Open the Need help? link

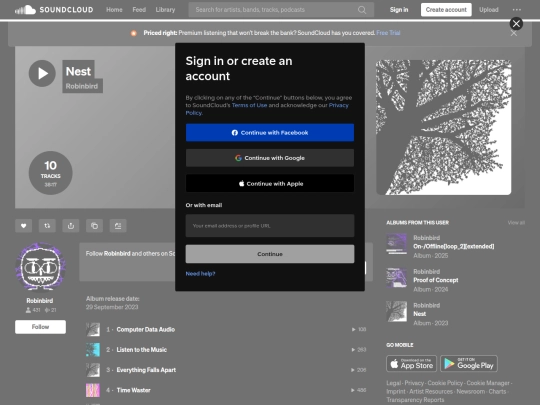point(200,274)
